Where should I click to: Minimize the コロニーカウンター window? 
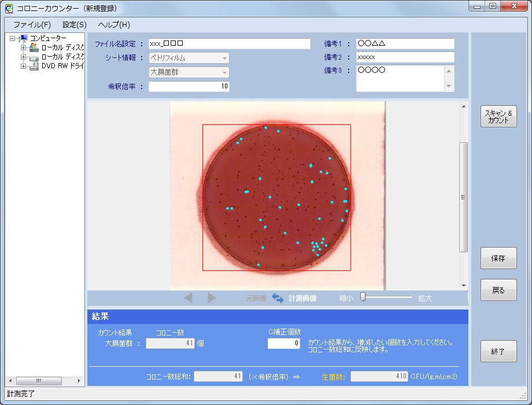coord(477,6)
